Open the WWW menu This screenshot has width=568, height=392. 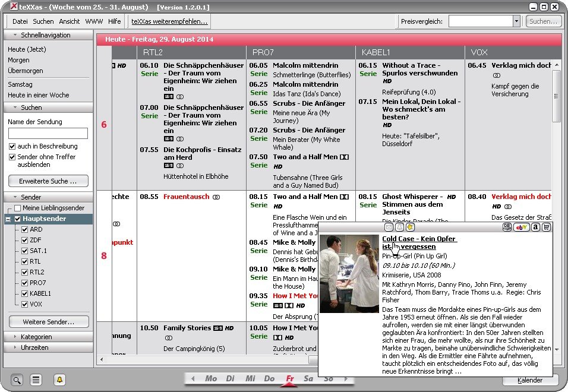(x=94, y=21)
